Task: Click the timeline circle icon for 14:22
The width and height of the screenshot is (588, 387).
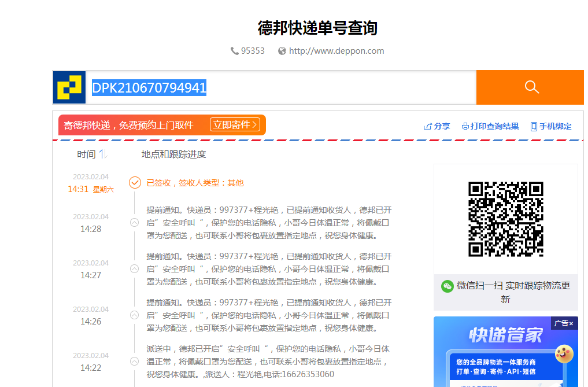Action: (x=134, y=361)
